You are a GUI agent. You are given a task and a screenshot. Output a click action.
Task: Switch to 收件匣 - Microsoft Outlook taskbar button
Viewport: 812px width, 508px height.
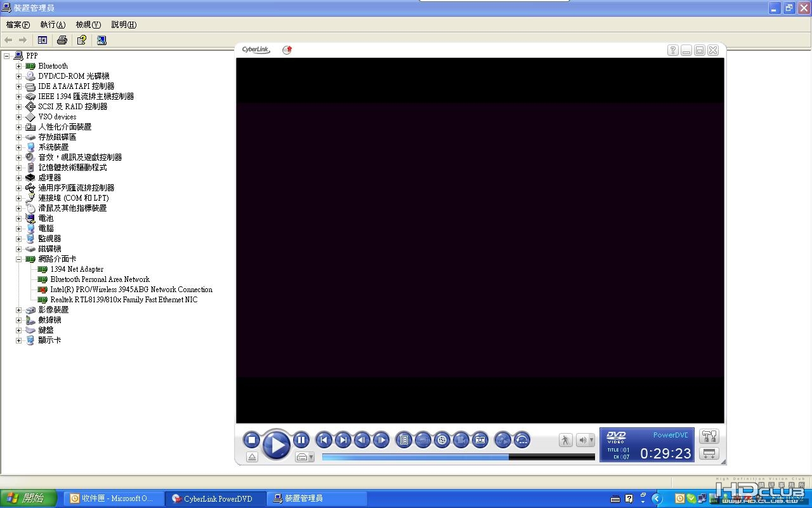tap(114, 498)
